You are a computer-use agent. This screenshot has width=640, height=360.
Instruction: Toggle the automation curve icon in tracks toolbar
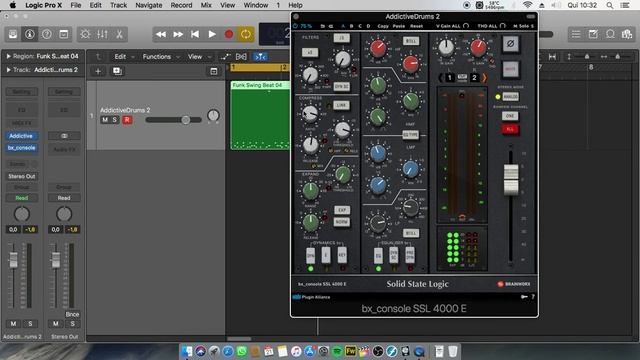[225, 57]
